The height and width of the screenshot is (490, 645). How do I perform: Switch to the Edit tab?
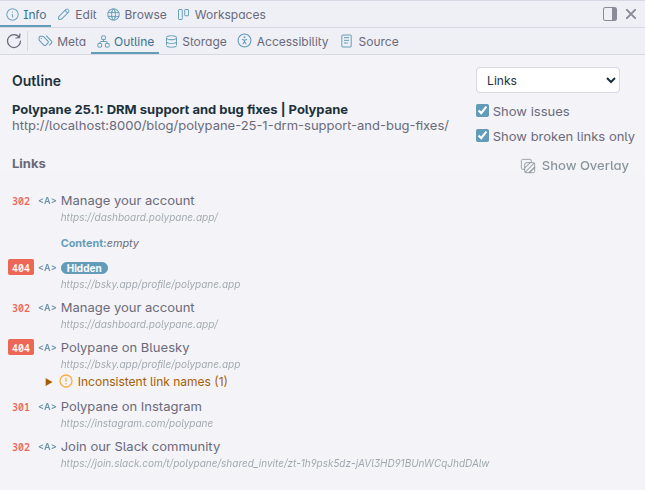[x=77, y=15]
